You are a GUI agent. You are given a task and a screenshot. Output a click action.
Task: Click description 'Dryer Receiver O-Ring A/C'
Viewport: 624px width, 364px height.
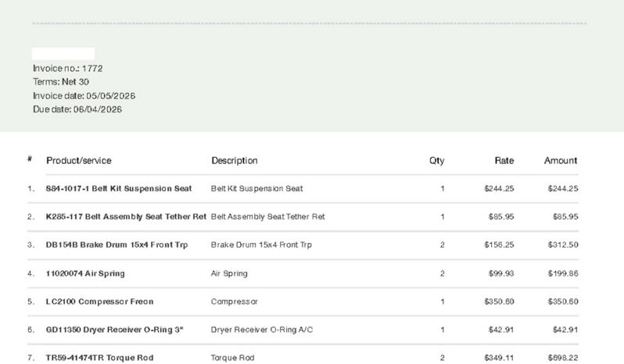click(262, 330)
